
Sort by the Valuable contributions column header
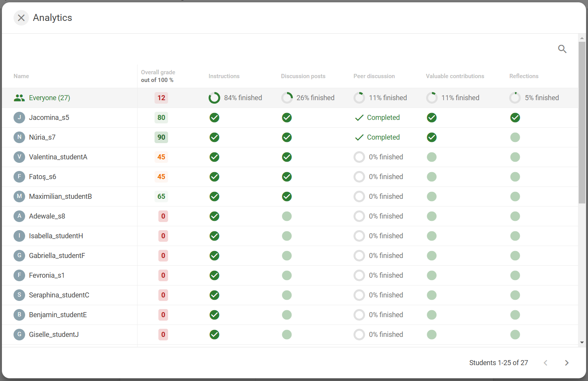click(x=455, y=76)
